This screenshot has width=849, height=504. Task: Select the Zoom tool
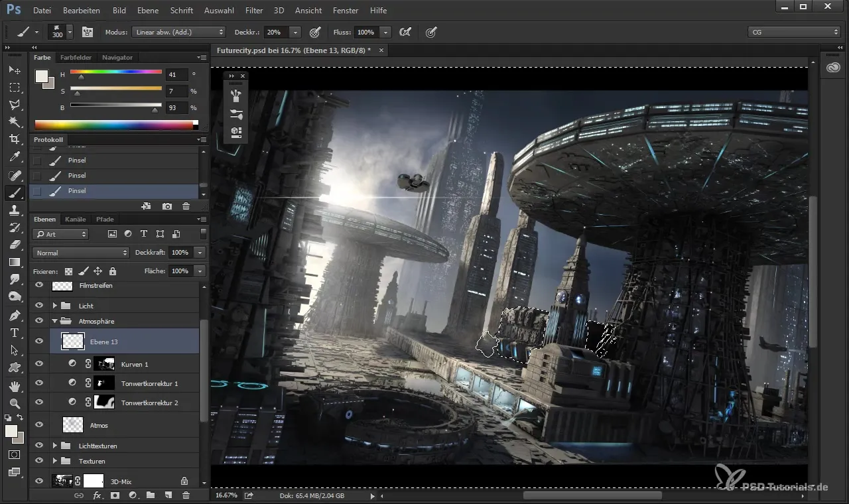tap(14, 403)
